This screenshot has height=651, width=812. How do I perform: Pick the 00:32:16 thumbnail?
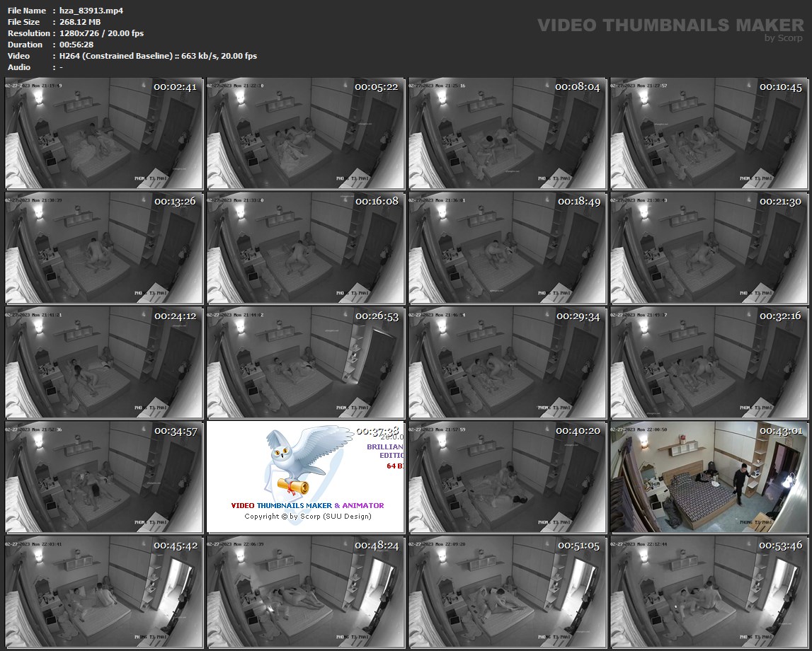click(x=709, y=363)
